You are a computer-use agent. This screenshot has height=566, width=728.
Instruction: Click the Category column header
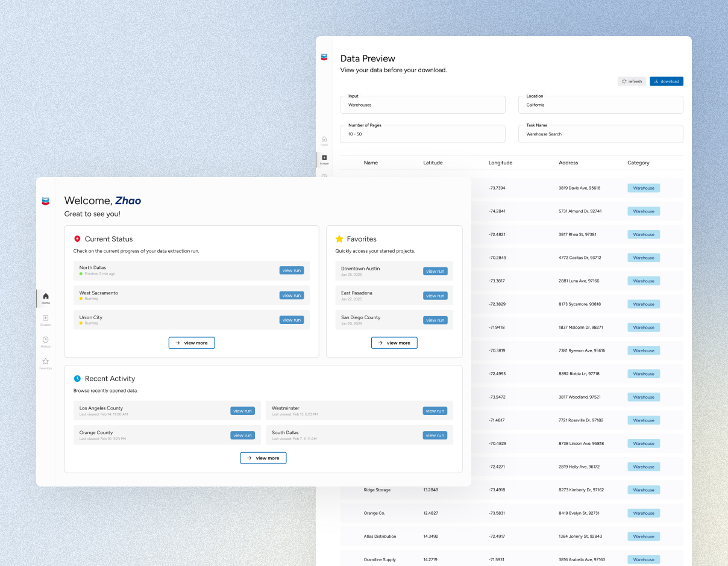(x=638, y=163)
